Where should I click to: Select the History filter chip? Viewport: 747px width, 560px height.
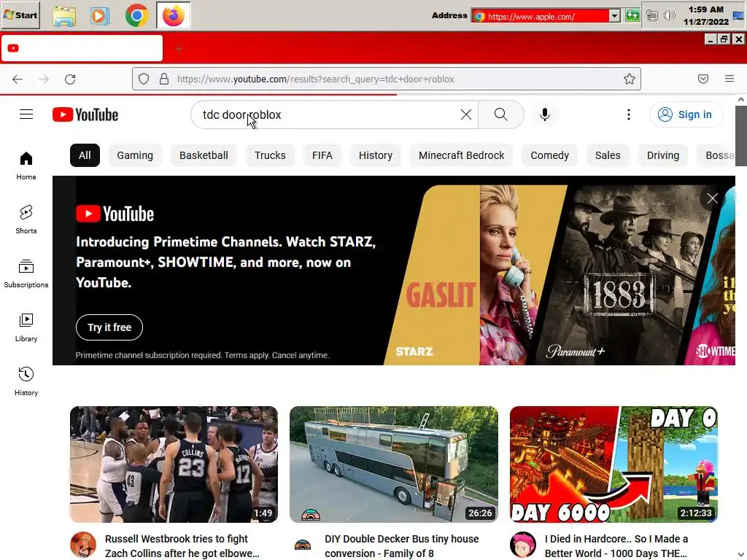[x=376, y=155]
